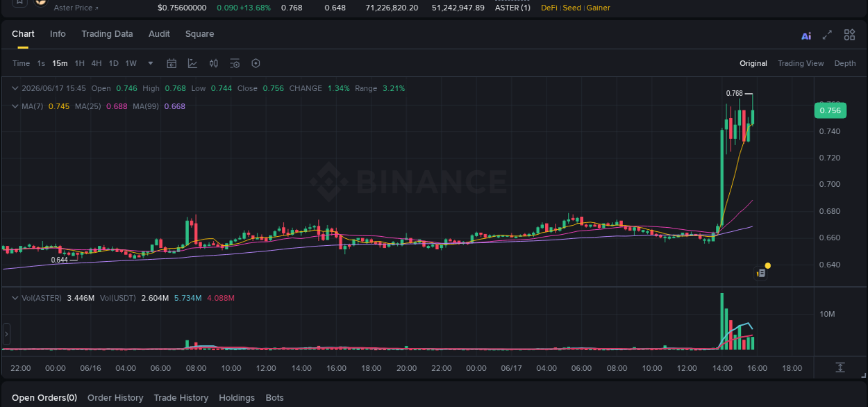
Task: Expand the left side panel handle
Action: pyautogui.click(x=6, y=334)
